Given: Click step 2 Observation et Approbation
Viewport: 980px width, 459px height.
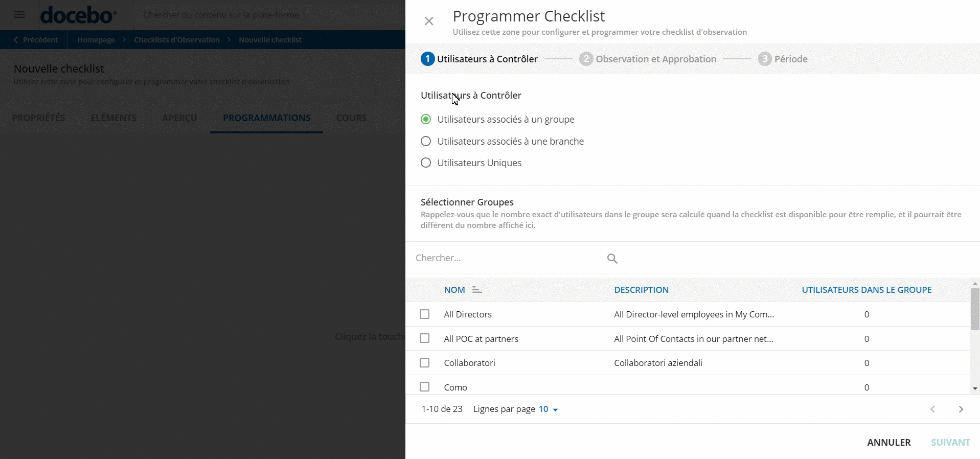Looking at the screenshot, I should (x=648, y=59).
